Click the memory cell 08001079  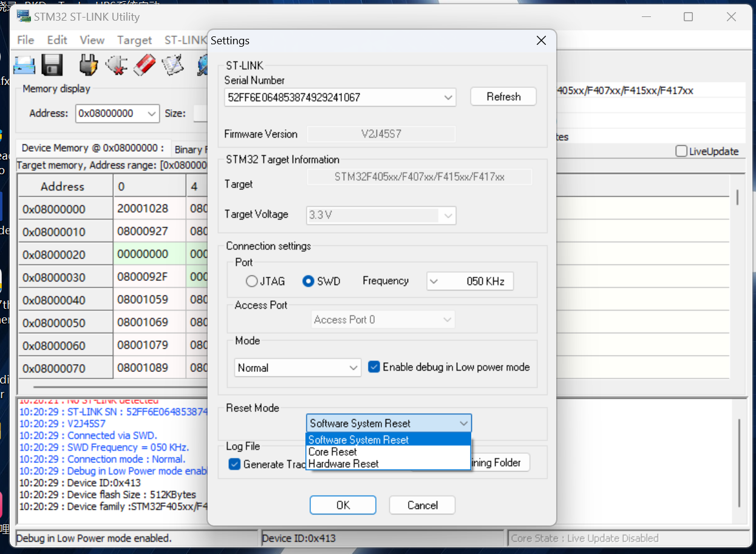click(149, 345)
